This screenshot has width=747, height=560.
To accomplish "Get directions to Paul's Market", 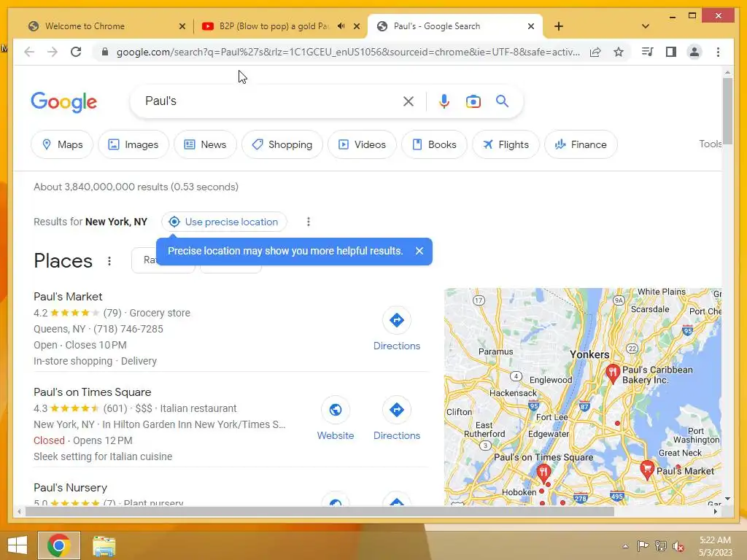I will point(396,329).
